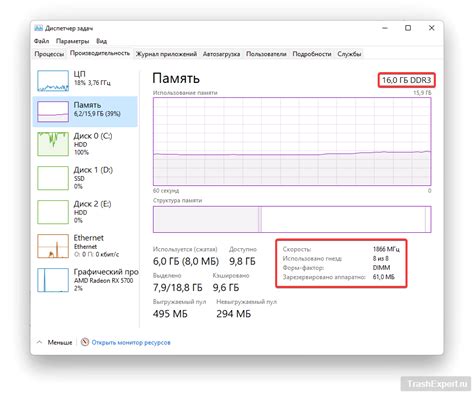This screenshot has width=474, height=394.
Task: Switch to the Журнал приложений tab
Action: [x=166, y=54]
